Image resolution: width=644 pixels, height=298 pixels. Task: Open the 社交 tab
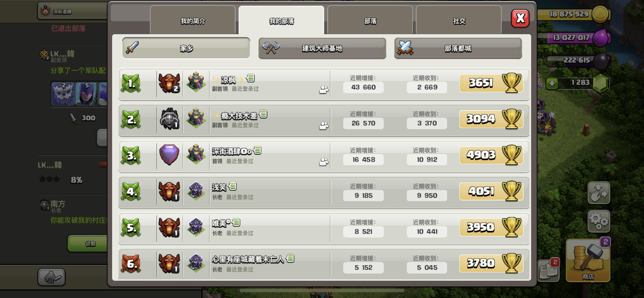459,20
